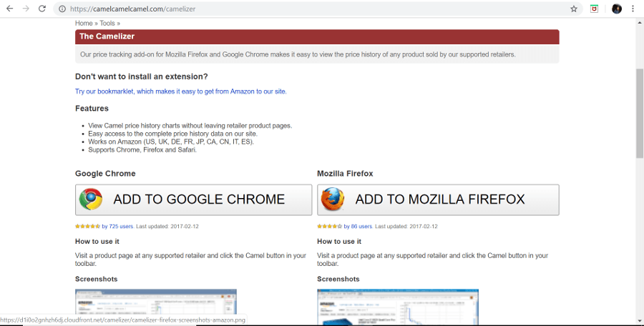Screen dimensions: 644x326
Task: Reload the page with refresh icon
Action: pyautogui.click(x=42, y=9)
